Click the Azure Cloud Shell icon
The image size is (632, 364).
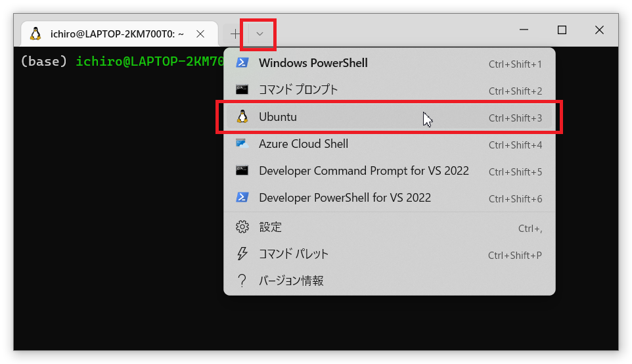click(242, 144)
